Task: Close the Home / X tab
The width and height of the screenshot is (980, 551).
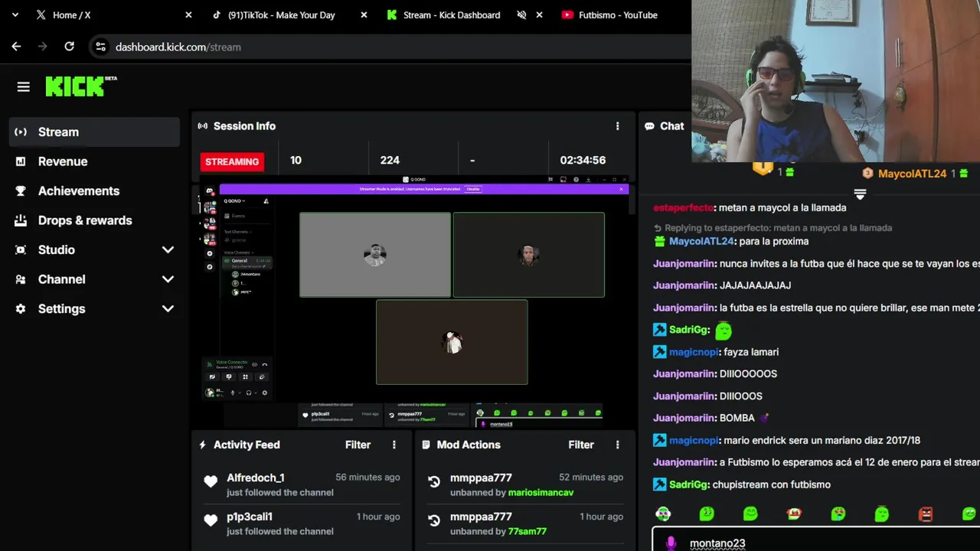Action: click(188, 15)
